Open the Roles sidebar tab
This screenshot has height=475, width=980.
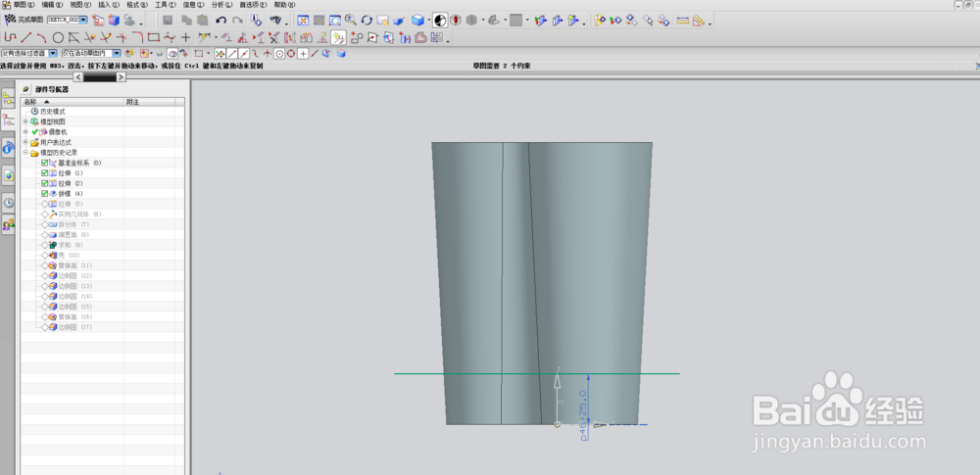click(x=8, y=223)
